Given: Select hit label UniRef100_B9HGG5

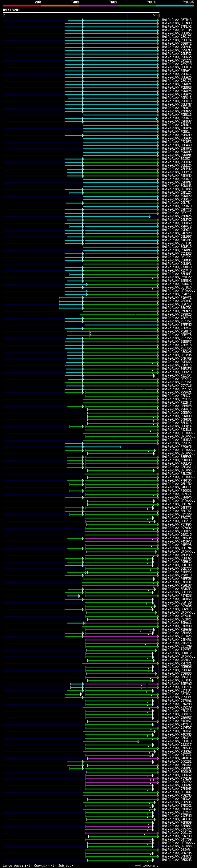Looking at the screenshot, I should point(177,57).
